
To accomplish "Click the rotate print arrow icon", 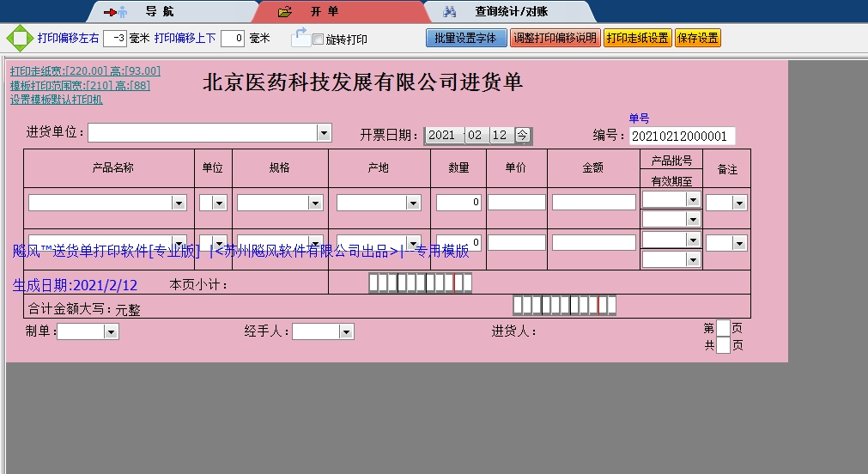I will pyautogui.click(x=300, y=37).
